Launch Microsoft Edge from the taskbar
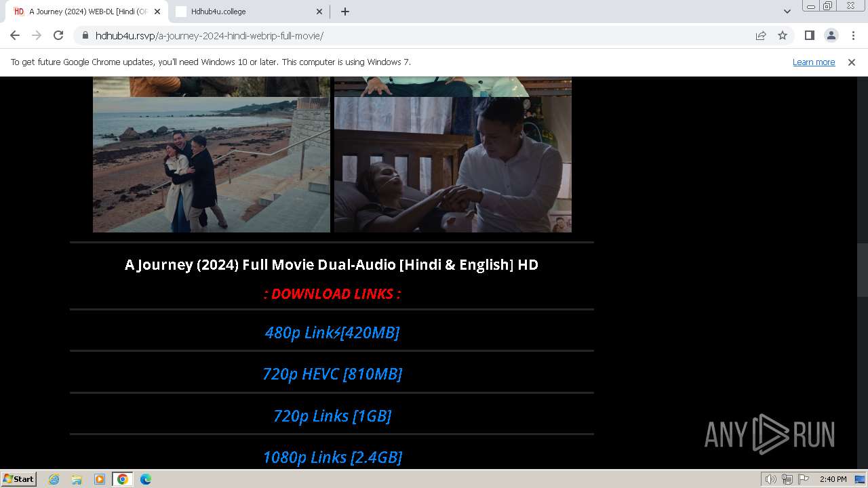This screenshot has height=488, width=868. click(146, 479)
